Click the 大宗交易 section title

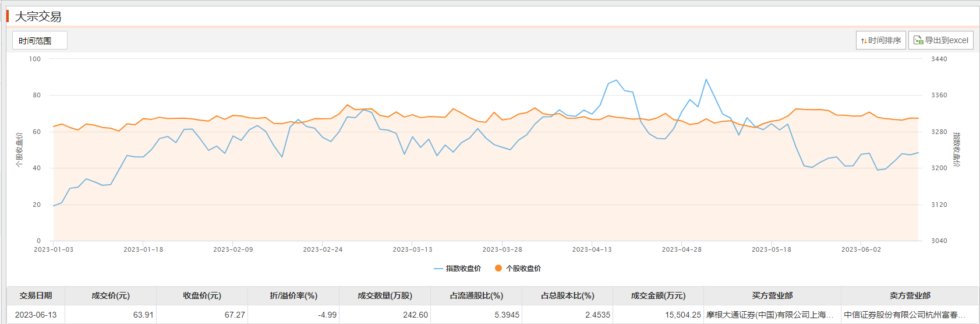click(x=38, y=17)
